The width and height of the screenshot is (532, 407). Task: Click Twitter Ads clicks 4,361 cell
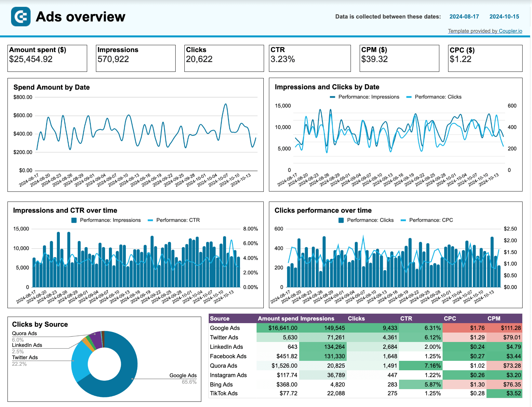click(373, 337)
